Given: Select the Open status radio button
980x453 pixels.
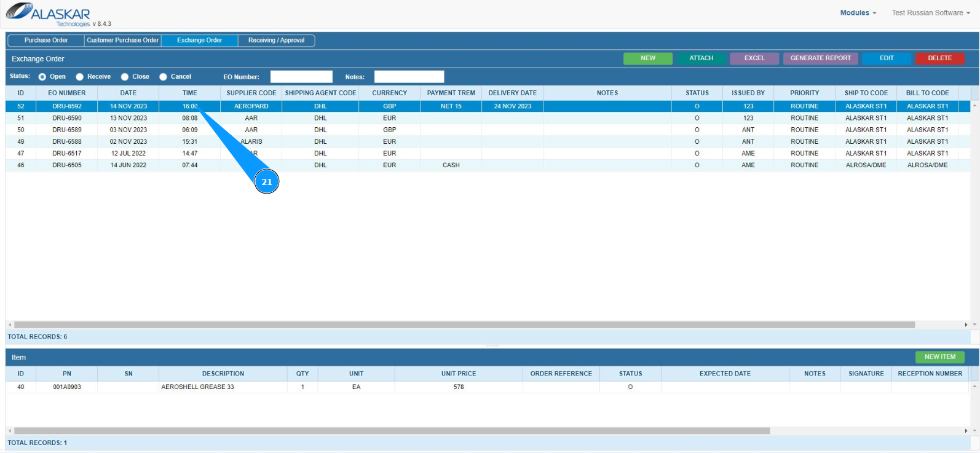Looking at the screenshot, I should click(x=42, y=77).
